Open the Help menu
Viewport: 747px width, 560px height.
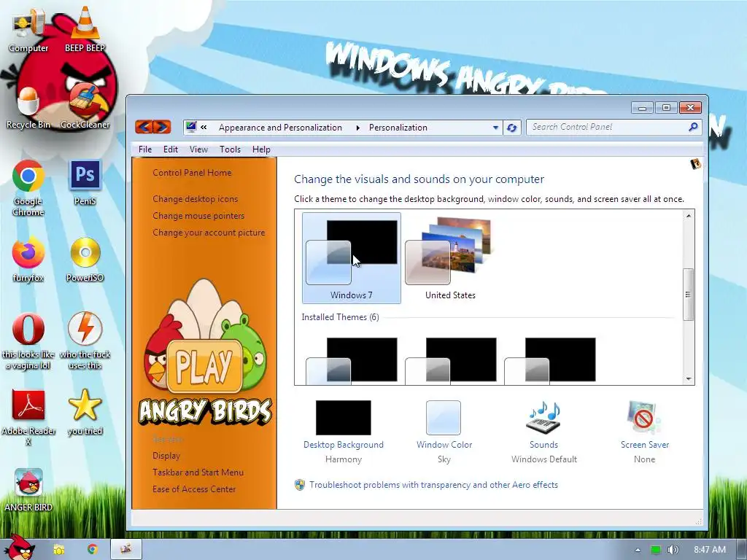(261, 149)
